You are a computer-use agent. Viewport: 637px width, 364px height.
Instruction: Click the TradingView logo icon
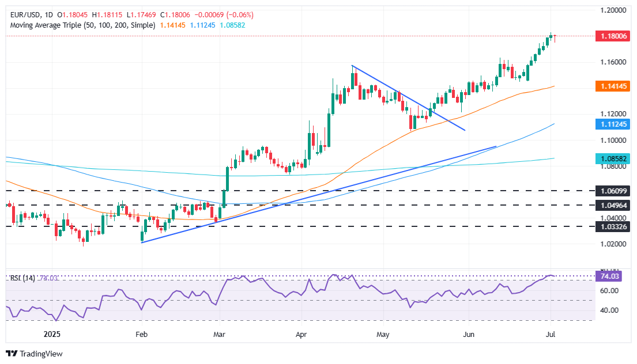point(12,354)
